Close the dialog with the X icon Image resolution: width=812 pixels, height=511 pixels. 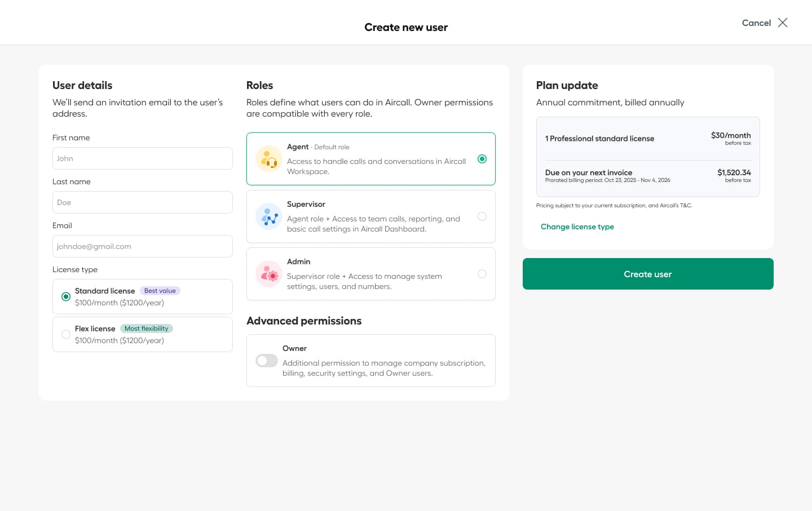pos(783,23)
